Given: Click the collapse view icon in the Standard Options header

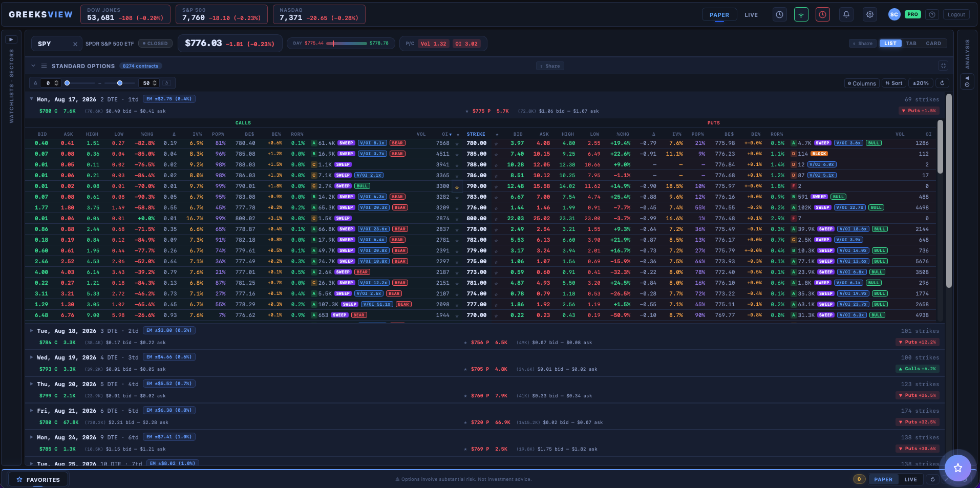Looking at the screenshot, I should tap(943, 66).
